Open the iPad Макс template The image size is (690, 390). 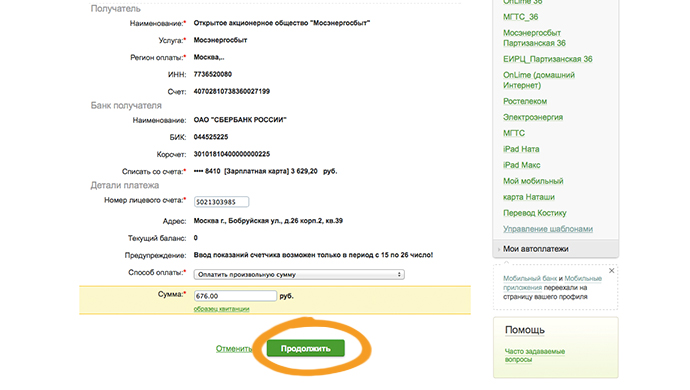pos(521,165)
